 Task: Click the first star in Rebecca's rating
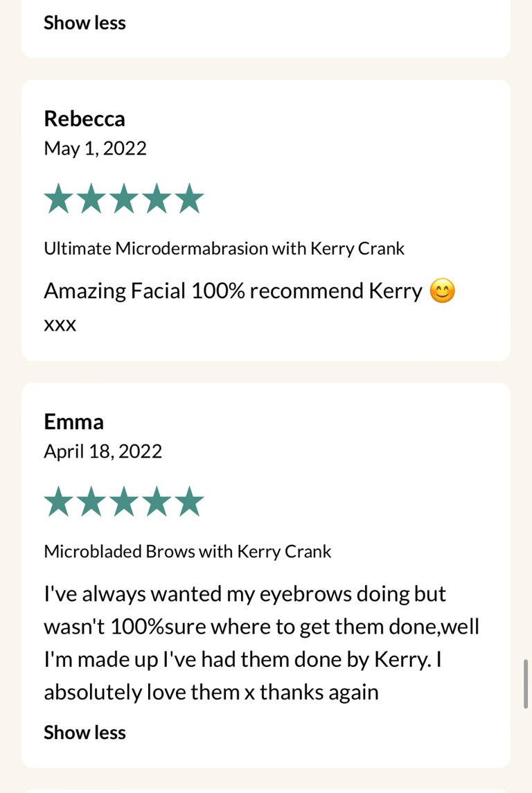[x=58, y=200]
